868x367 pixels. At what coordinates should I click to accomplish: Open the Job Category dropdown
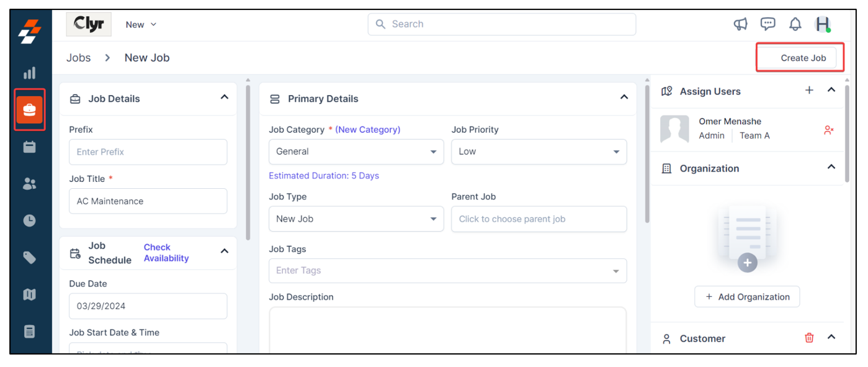pyautogui.click(x=356, y=152)
